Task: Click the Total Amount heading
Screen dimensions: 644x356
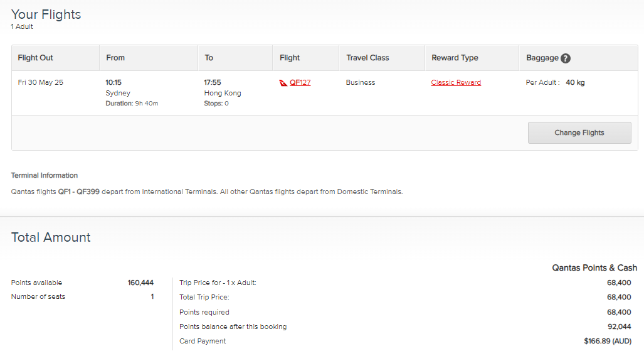Action: pos(51,237)
